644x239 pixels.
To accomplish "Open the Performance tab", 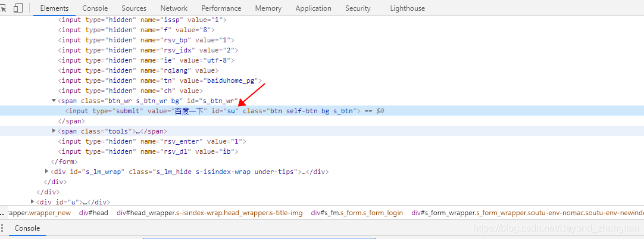I will (221, 8).
